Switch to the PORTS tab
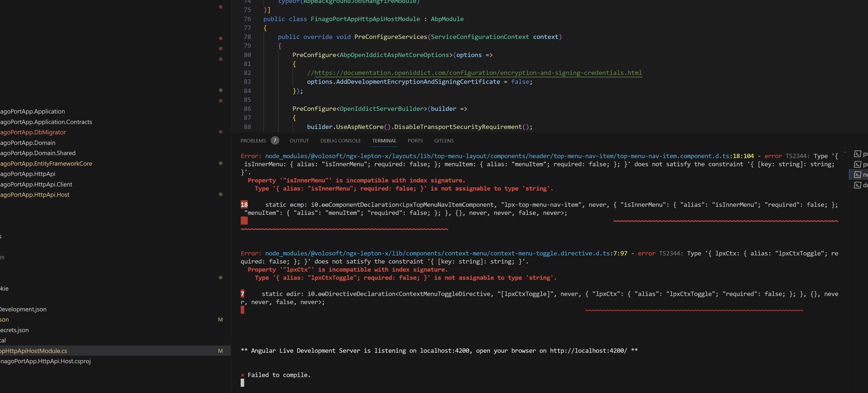The width and height of the screenshot is (868, 393). 415,141
